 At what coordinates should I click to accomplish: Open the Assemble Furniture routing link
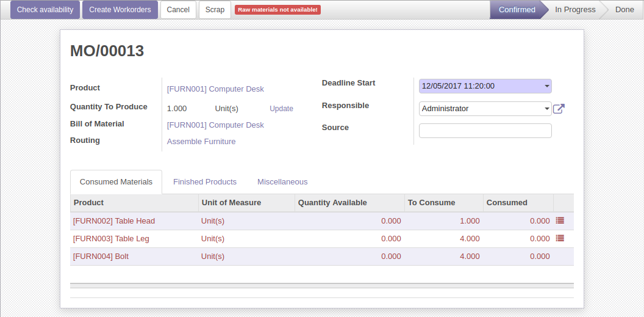(201, 142)
